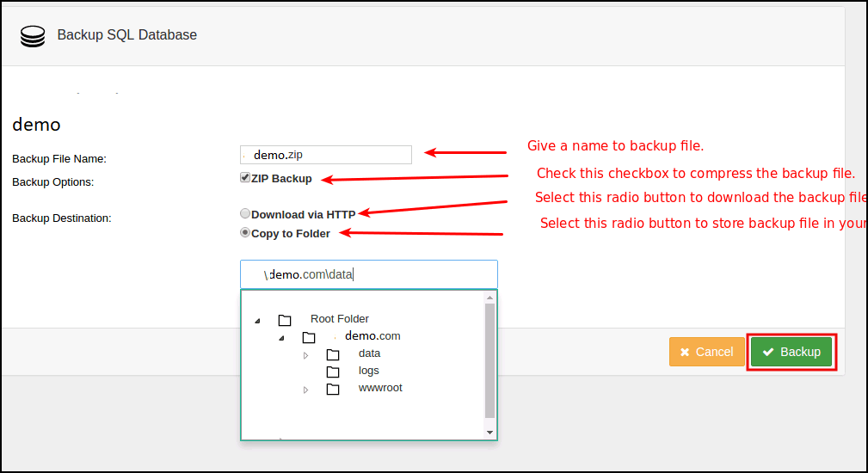Click the wwwroot folder icon
The height and width of the screenshot is (473, 868).
pyautogui.click(x=333, y=389)
